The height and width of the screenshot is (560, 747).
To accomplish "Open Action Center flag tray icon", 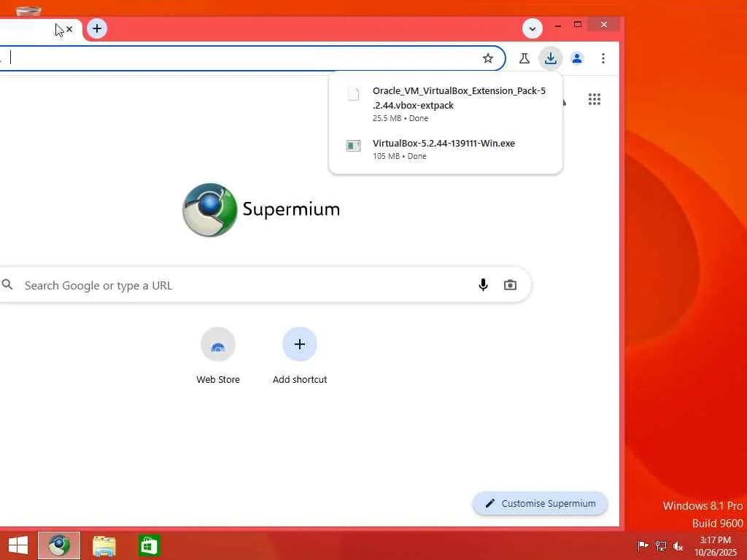I will (643, 545).
